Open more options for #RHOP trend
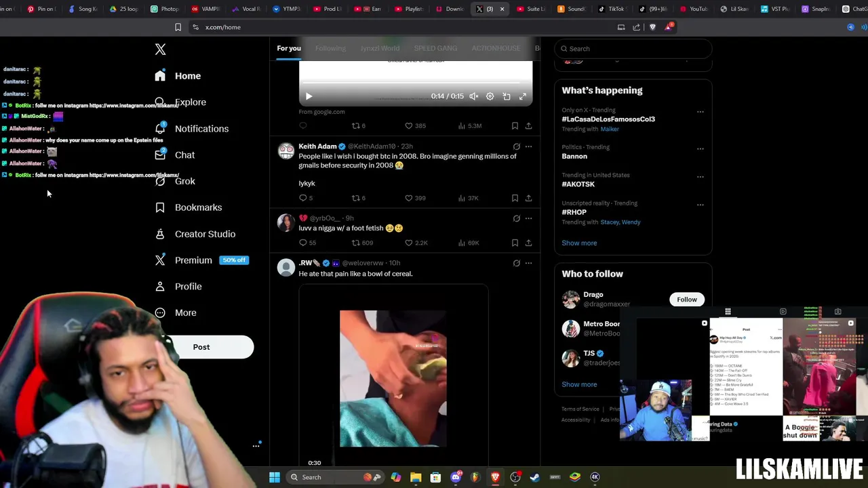Screen dimensions: 868x488 pos(701,205)
